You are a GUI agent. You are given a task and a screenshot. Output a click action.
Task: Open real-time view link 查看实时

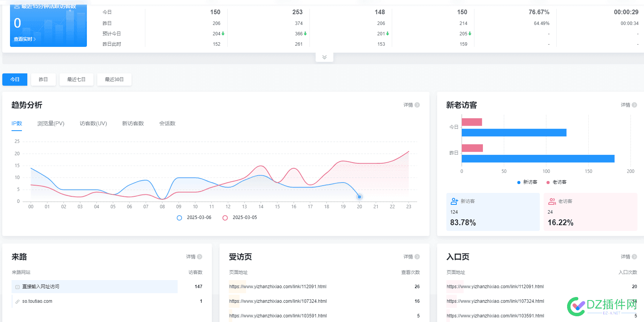click(x=25, y=39)
